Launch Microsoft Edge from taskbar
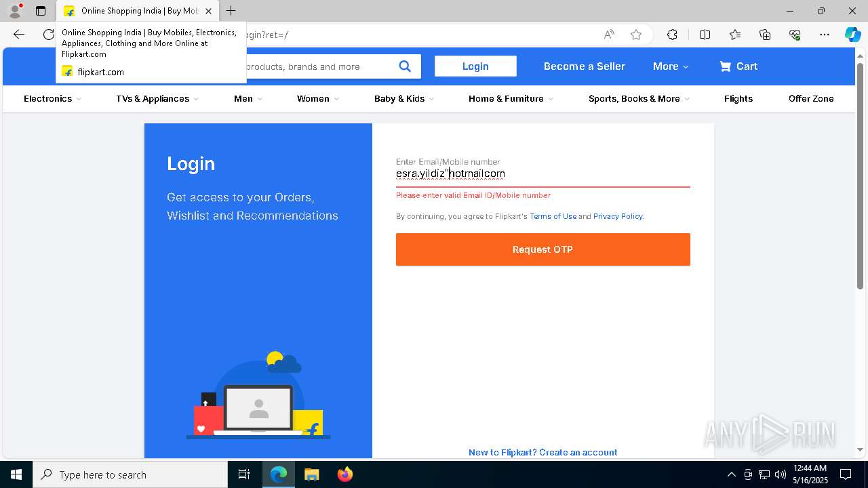This screenshot has height=488, width=868. [x=279, y=474]
